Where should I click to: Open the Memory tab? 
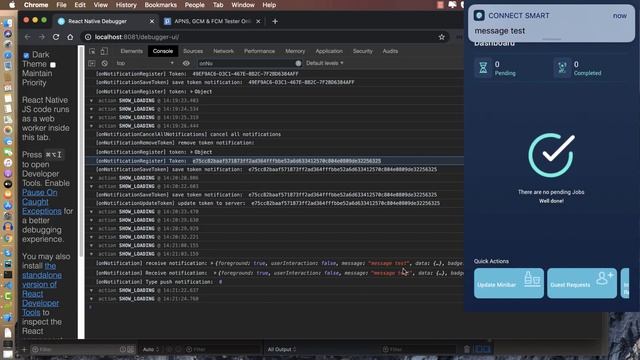[x=295, y=51]
